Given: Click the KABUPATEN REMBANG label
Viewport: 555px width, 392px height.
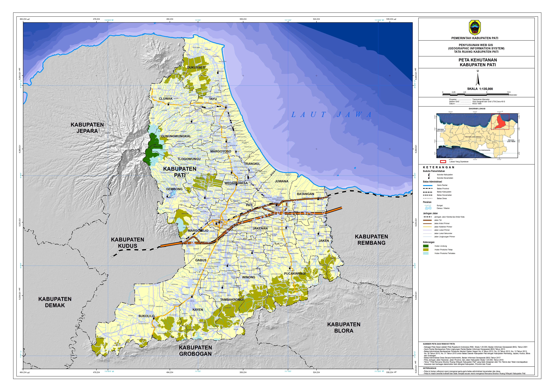Looking at the screenshot, I should pyautogui.click(x=372, y=240).
